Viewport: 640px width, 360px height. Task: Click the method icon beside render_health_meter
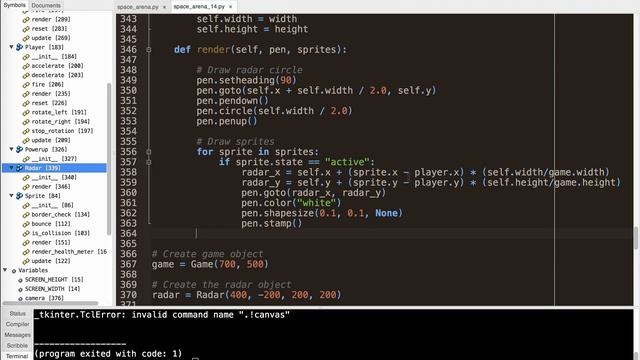point(26,251)
